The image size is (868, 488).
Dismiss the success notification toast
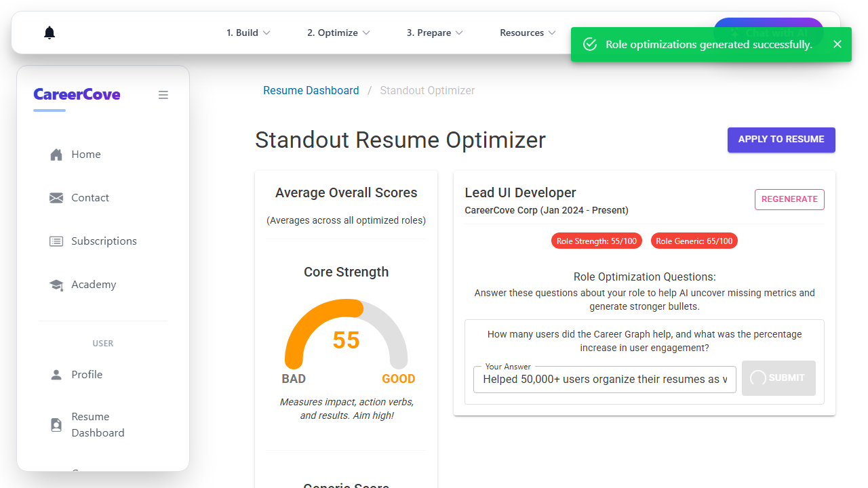tap(837, 44)
